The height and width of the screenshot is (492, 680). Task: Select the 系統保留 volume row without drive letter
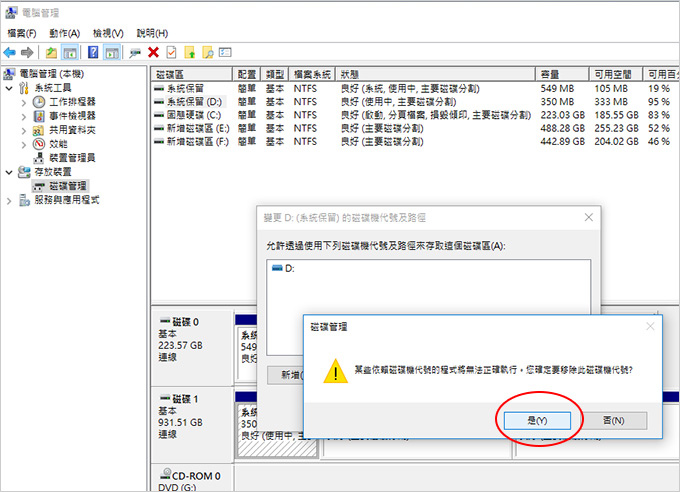point(415,89)
